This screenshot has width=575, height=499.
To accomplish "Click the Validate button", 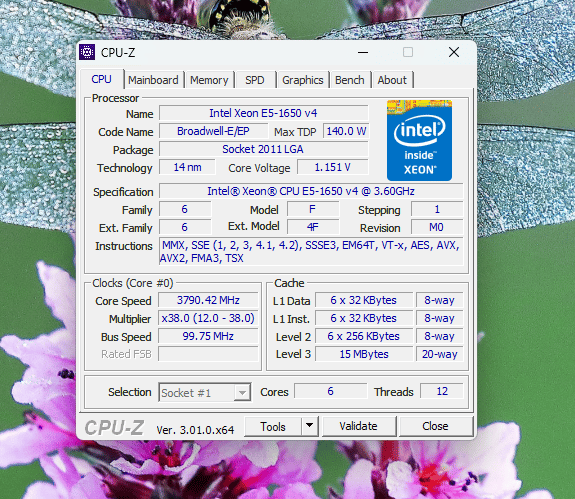I will (x=358, y=426).
